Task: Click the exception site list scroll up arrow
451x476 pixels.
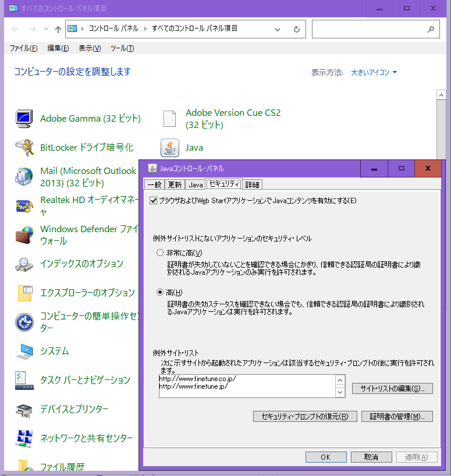Action: 340,380
